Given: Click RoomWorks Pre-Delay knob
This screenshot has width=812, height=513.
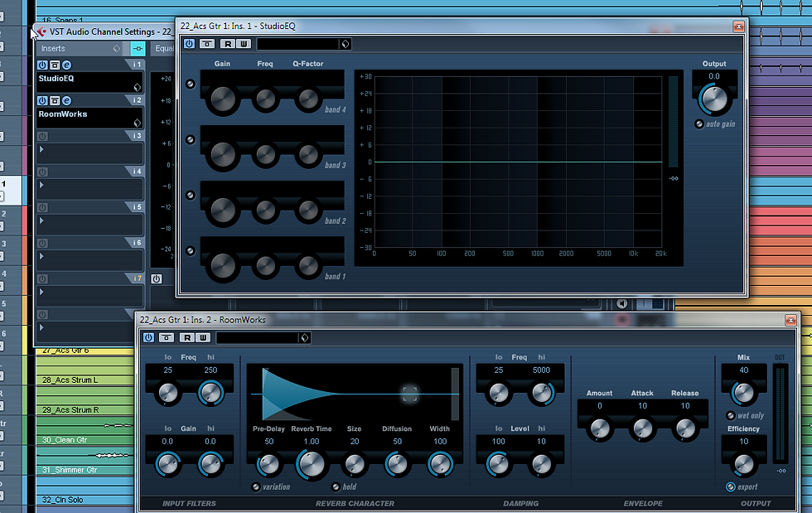Looking at the screenshot, I should (268, 464).
